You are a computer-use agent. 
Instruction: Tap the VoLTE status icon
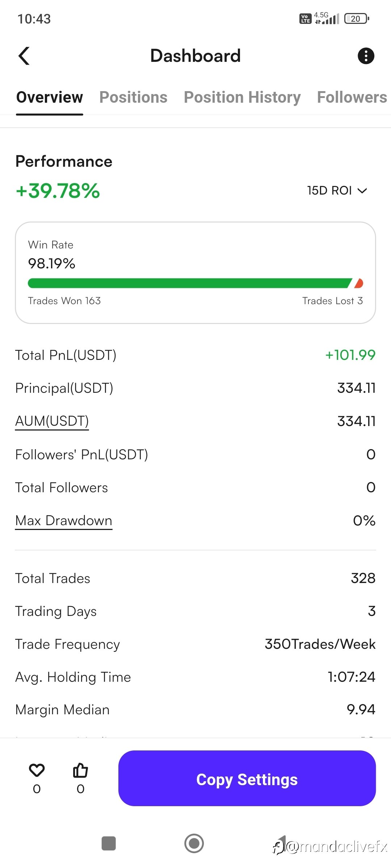[x=305, y=19]
